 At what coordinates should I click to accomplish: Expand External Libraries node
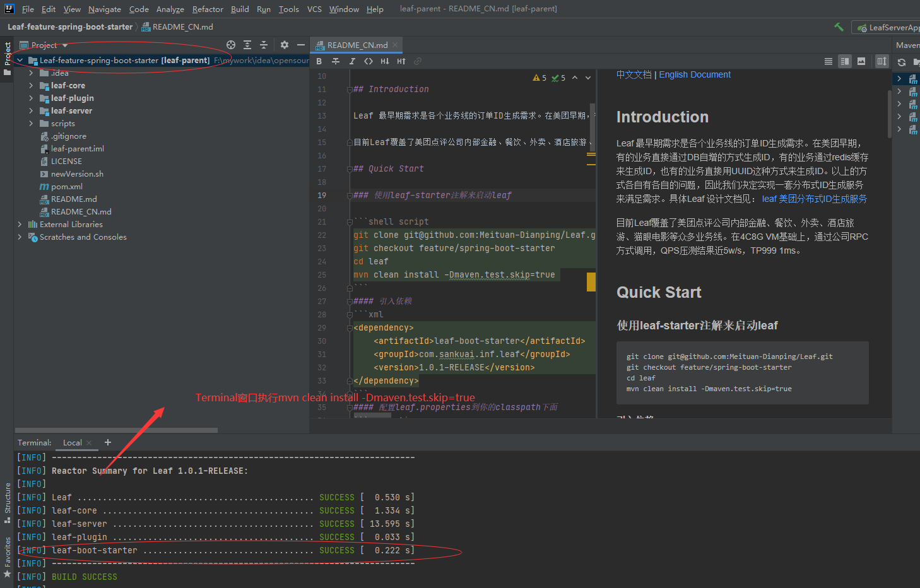(20, 225)
